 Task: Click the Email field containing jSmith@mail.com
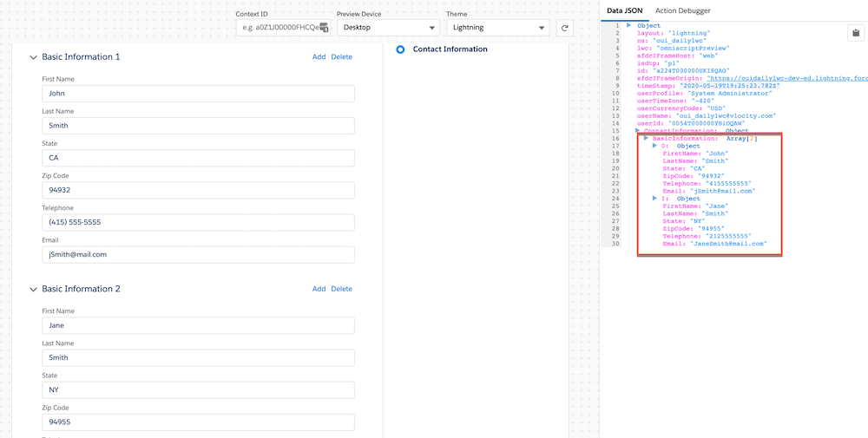point(198,254)
